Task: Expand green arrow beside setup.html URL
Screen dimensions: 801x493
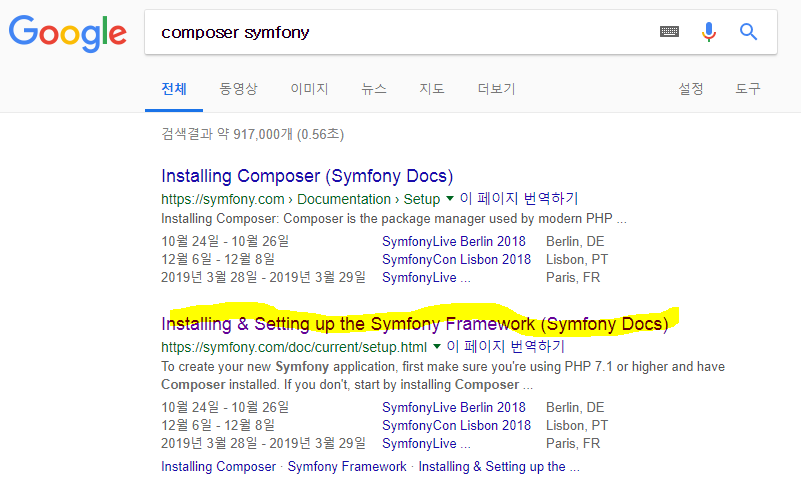Action: click(x=437, y=347)
